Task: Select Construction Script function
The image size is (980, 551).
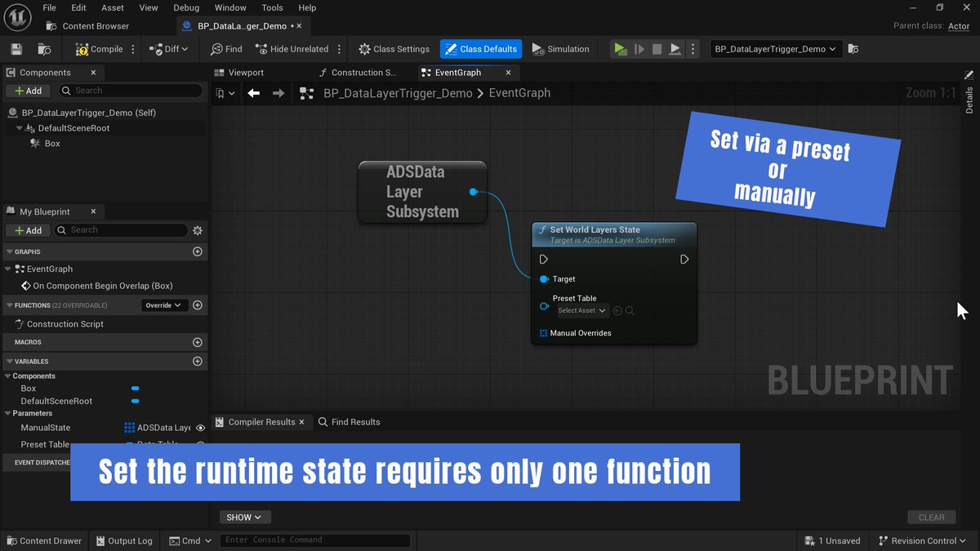Action: click(65, 324)
